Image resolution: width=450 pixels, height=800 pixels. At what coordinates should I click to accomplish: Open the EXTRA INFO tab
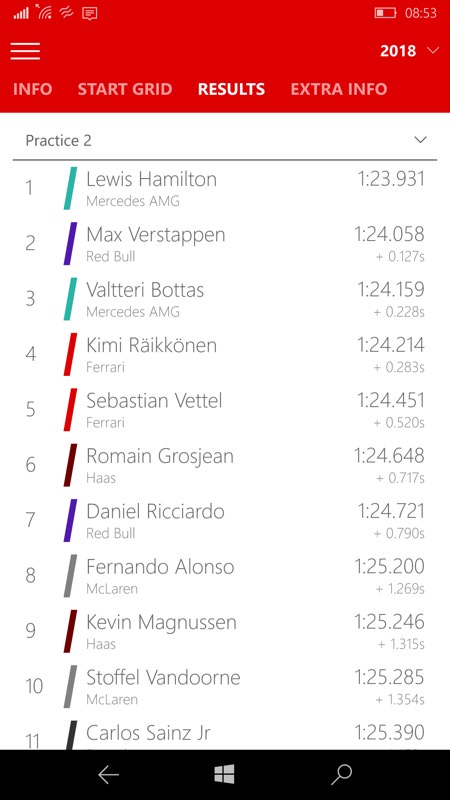pyautogui.click(x=339, y=89)
